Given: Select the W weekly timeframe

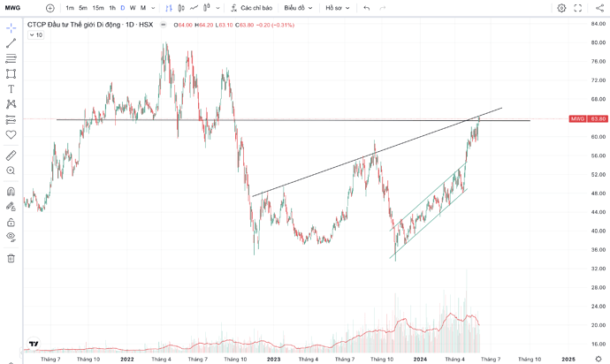Looking at the screenshot, I should pos(133,8).
